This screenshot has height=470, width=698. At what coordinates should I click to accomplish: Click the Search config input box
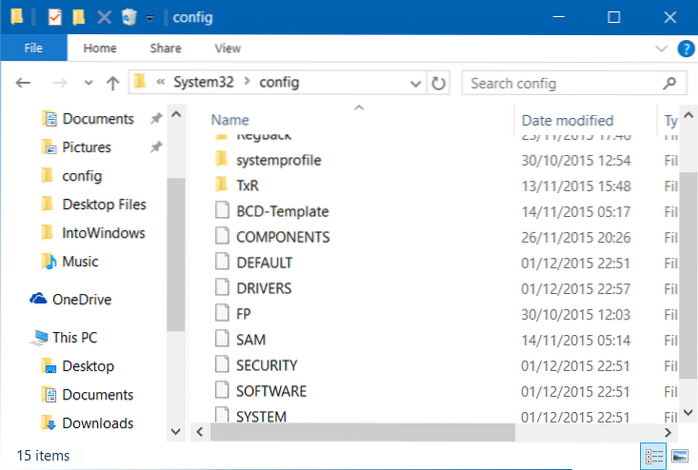[562, 83]
